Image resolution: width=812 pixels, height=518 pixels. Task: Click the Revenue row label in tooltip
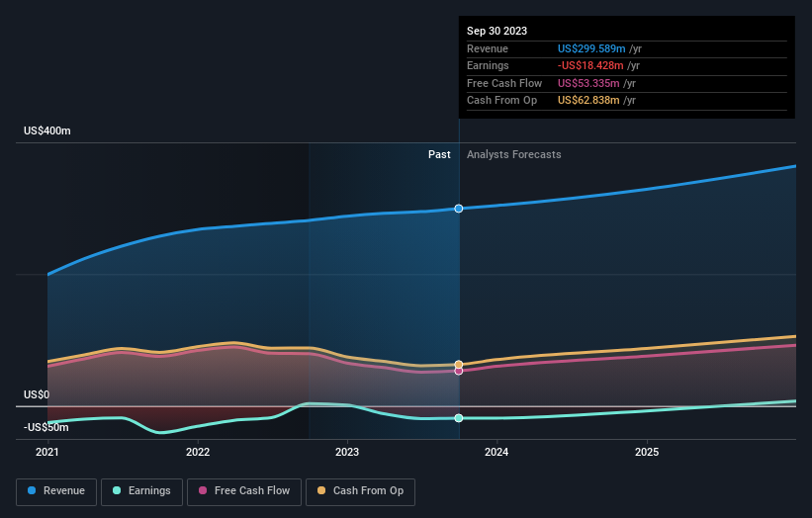[x=488, y=48]
